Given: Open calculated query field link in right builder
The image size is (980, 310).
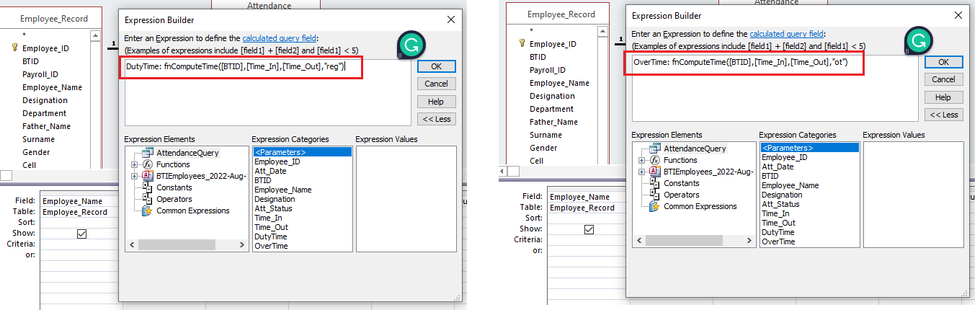Looking at the screenshot, I should (788, 34).
